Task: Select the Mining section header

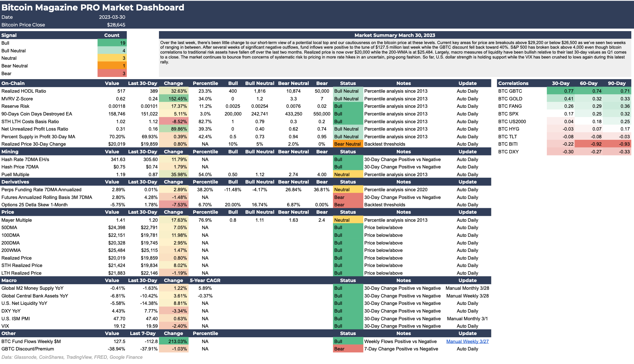Action: pyautogui.click(x=9, y=152)
